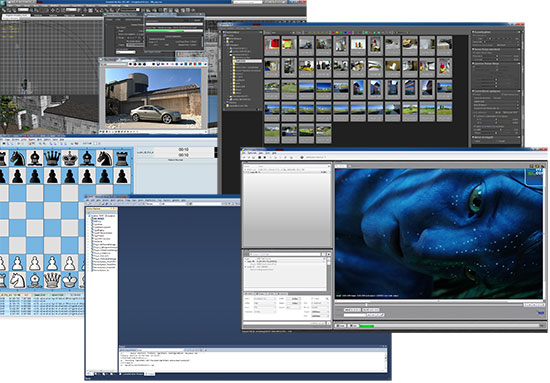
Task: Select the bold project node in IDE solution tree
Action: tap(98, 219)
